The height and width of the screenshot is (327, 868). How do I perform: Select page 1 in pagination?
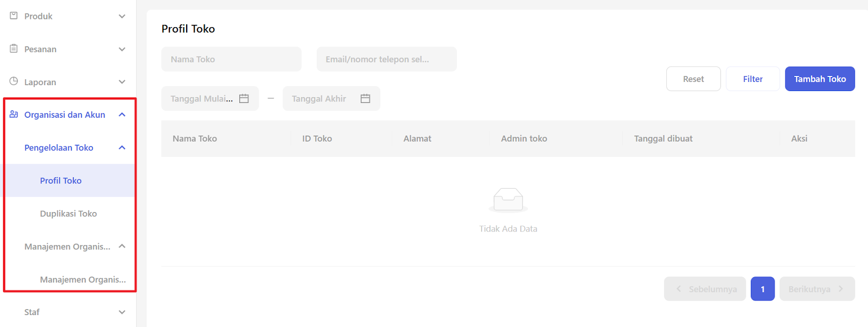(762, 289)
